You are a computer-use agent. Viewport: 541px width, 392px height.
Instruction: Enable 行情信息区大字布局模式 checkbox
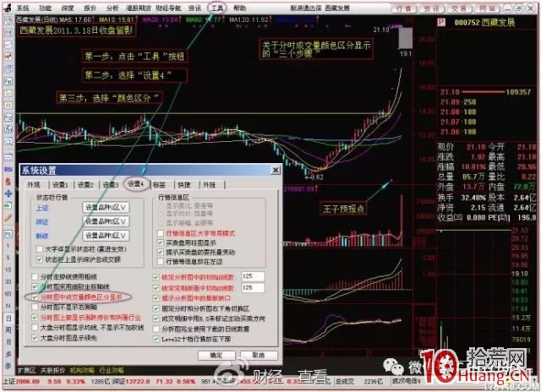(x=161, y=233)
